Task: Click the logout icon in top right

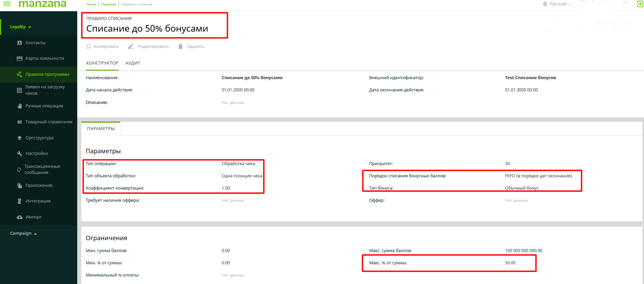Action: [x=640, y=4]
